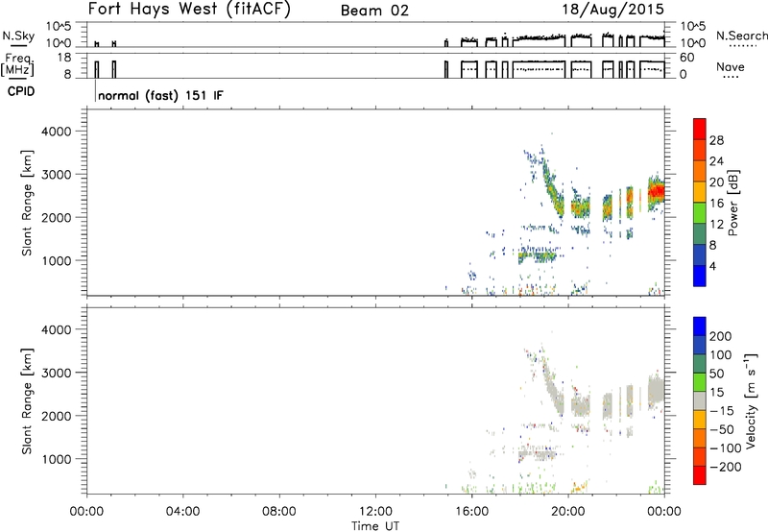This screenshot has width=768, height=532.
Task: Click the "4" tick on Power colorbar
Action: (712, 266)
